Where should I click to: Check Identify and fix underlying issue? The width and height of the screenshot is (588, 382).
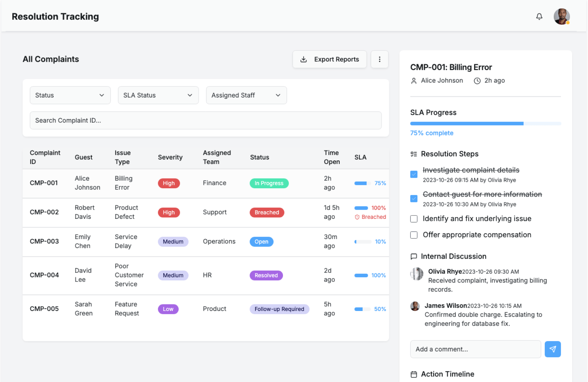(414, 219)
